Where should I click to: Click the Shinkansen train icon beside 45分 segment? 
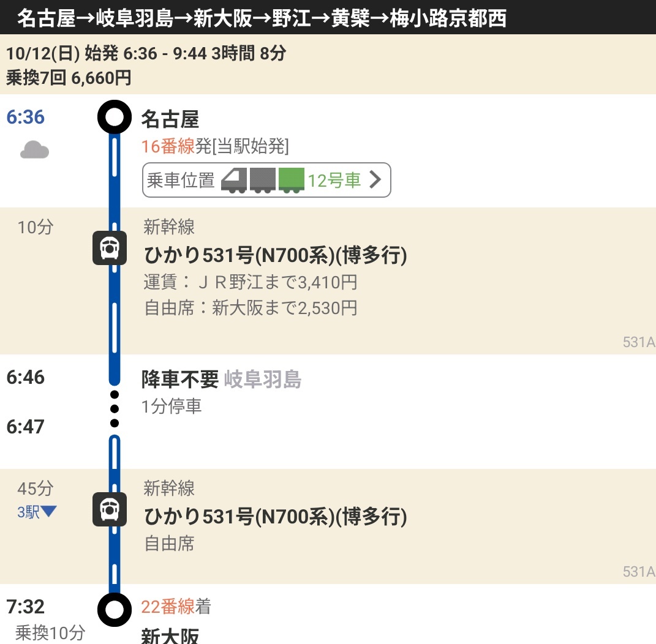[x=110, y=509]
